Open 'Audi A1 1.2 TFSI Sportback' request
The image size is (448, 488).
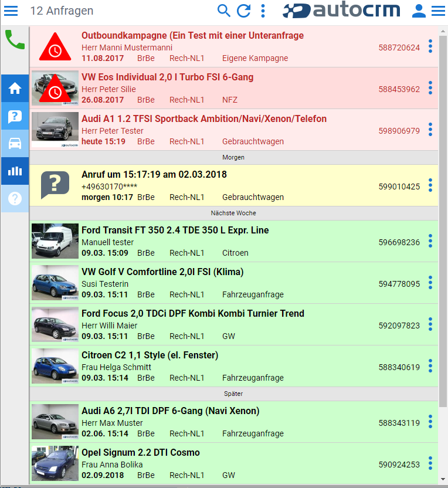[x=204, y=119]
